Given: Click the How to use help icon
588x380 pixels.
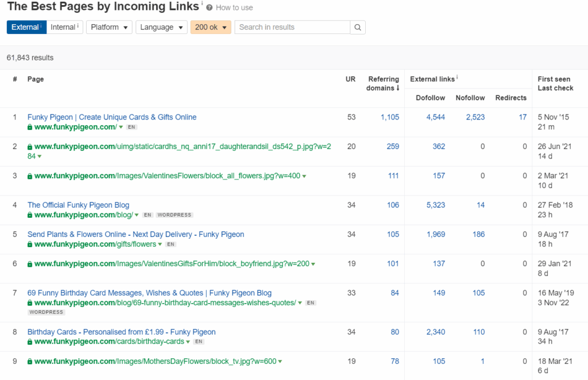Looking at the screenshot, I should 209,8.
